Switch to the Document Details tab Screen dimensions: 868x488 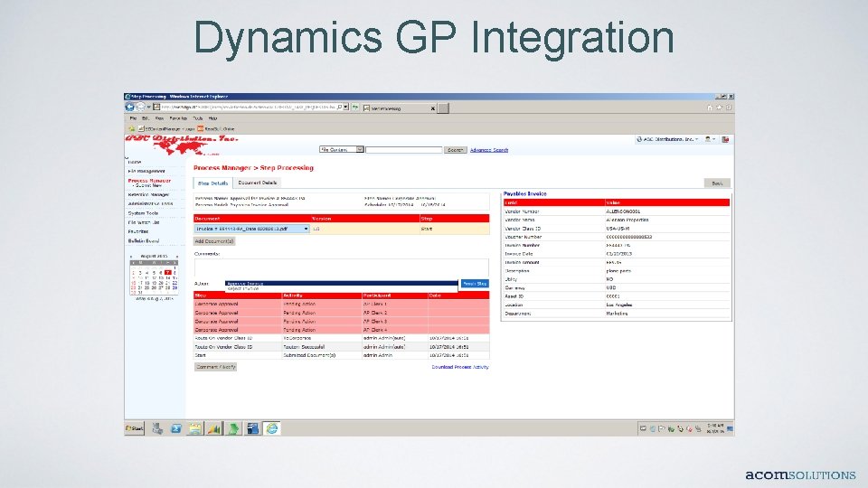257,183
